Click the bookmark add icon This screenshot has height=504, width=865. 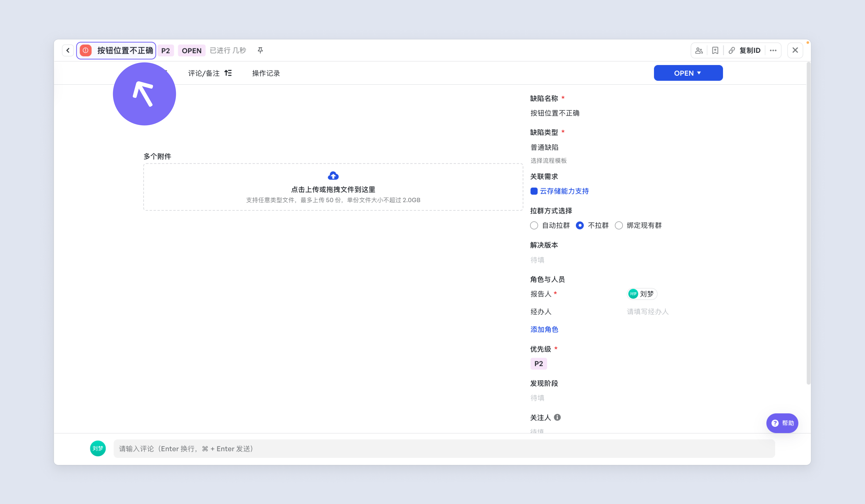click(x=715, y=51)
